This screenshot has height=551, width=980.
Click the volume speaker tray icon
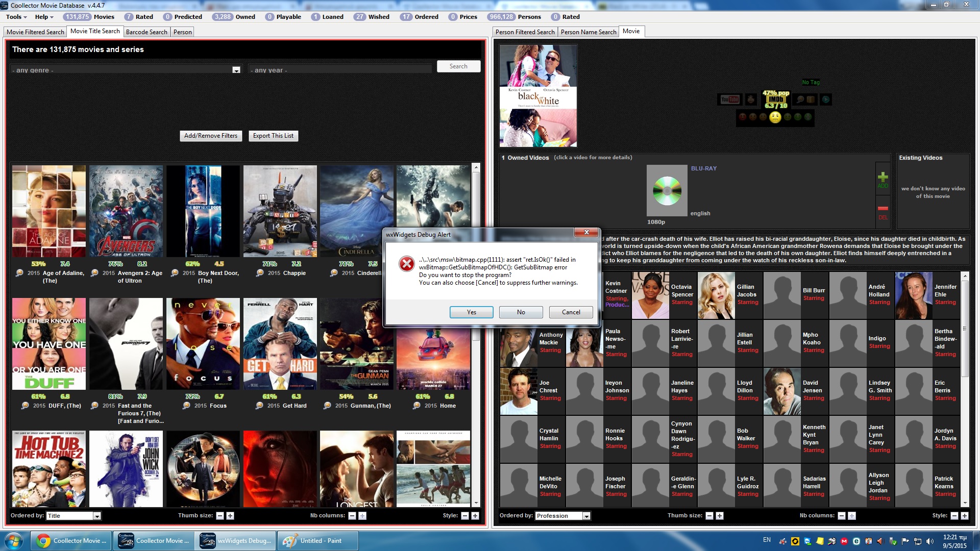(x=929, y=541)
